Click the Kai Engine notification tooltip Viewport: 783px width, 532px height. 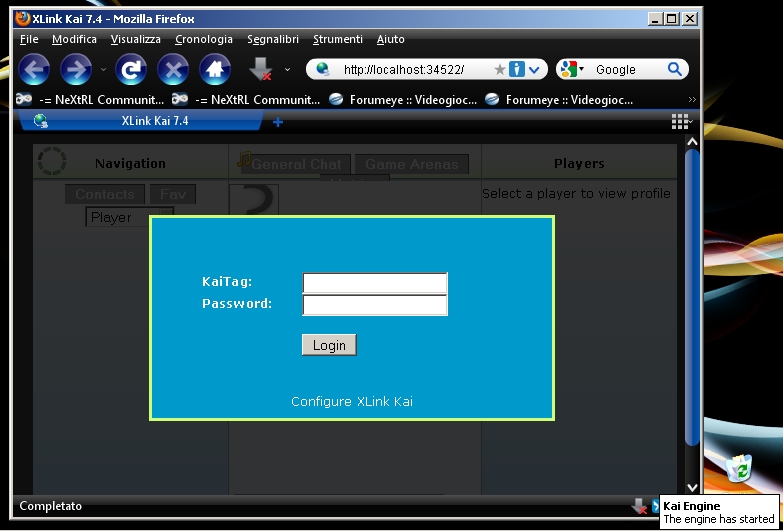point(719,513)
